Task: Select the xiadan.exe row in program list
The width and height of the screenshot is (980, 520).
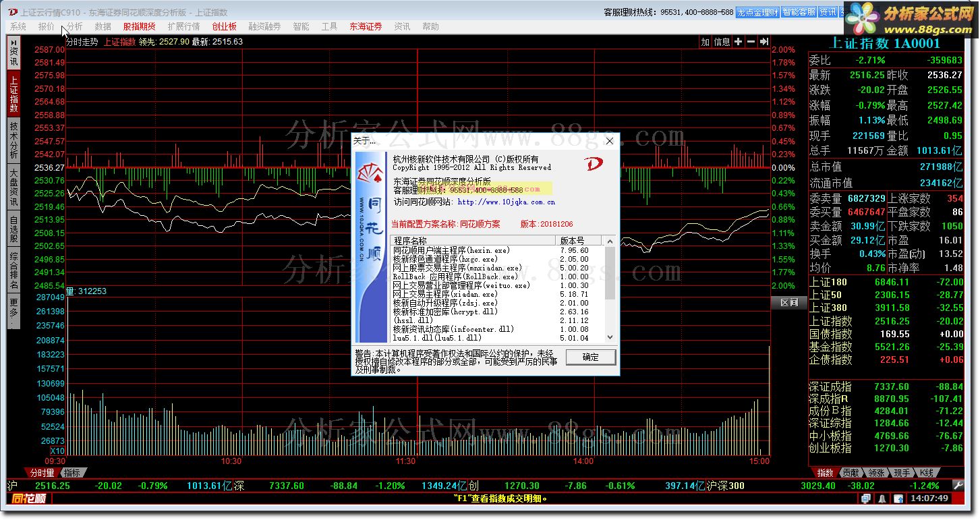Action: click(x=498, y=294)
